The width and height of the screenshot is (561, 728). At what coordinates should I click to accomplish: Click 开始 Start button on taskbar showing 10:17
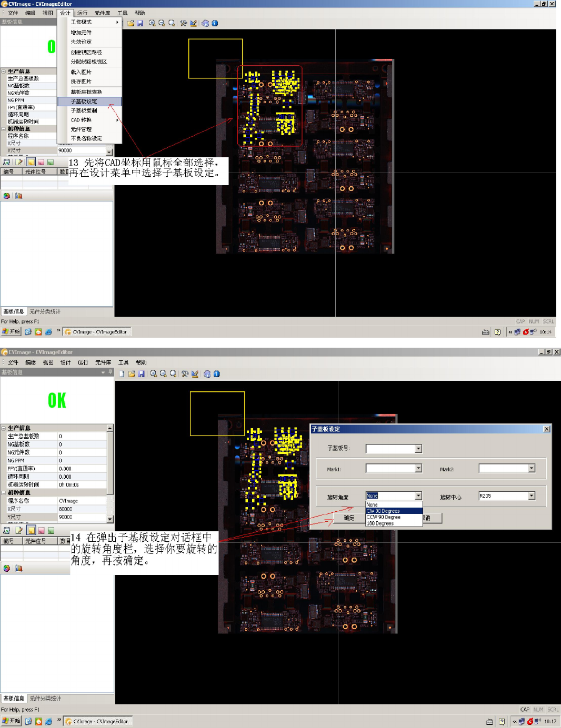(x=11, y=721)
